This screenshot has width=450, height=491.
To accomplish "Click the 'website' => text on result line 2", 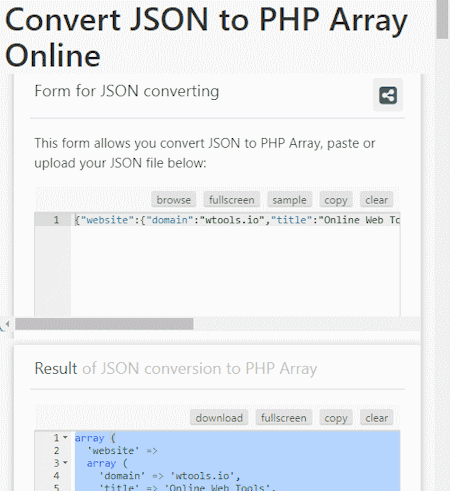I will pos(122,451).
